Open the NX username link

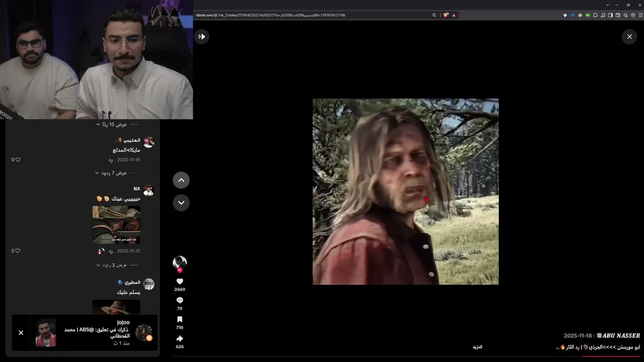coord(137,189)
